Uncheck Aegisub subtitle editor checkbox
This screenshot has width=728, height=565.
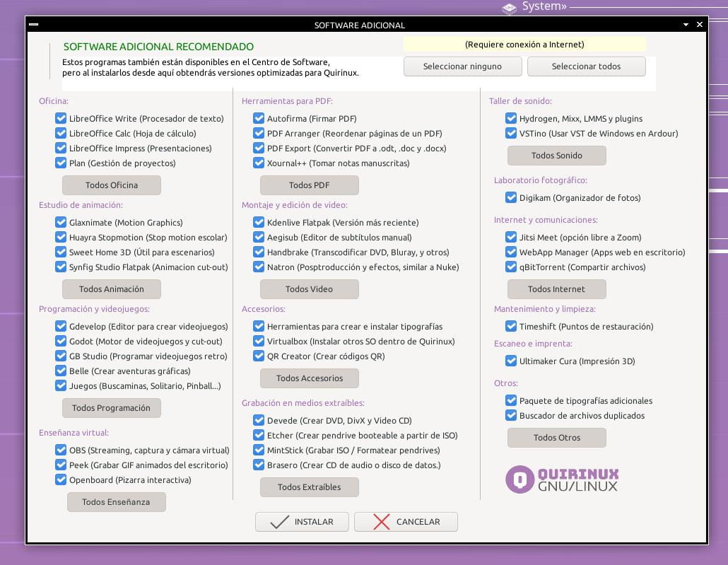click(x=259, y=237)
